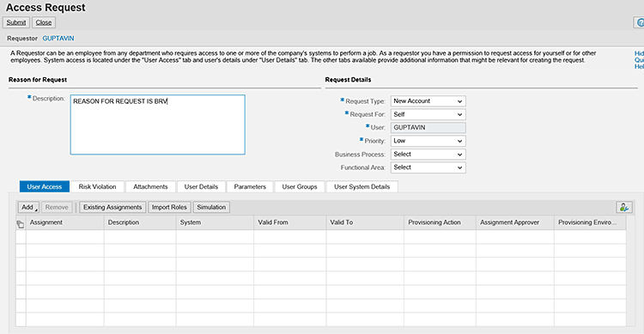This screenshot has height=334, width=644.
Task: Open the Functional Area dropdown
Action: click(428, 167)
